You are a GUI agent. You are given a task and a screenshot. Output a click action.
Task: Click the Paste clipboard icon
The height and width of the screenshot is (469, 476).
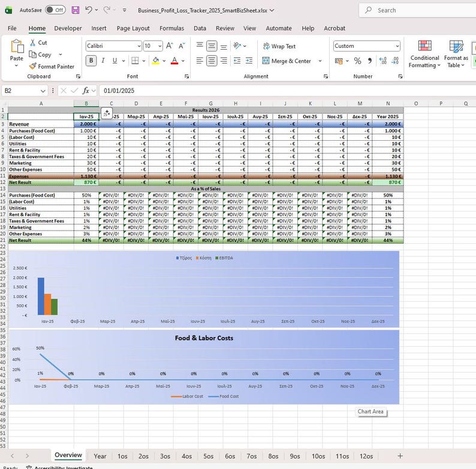click(17, 46)
